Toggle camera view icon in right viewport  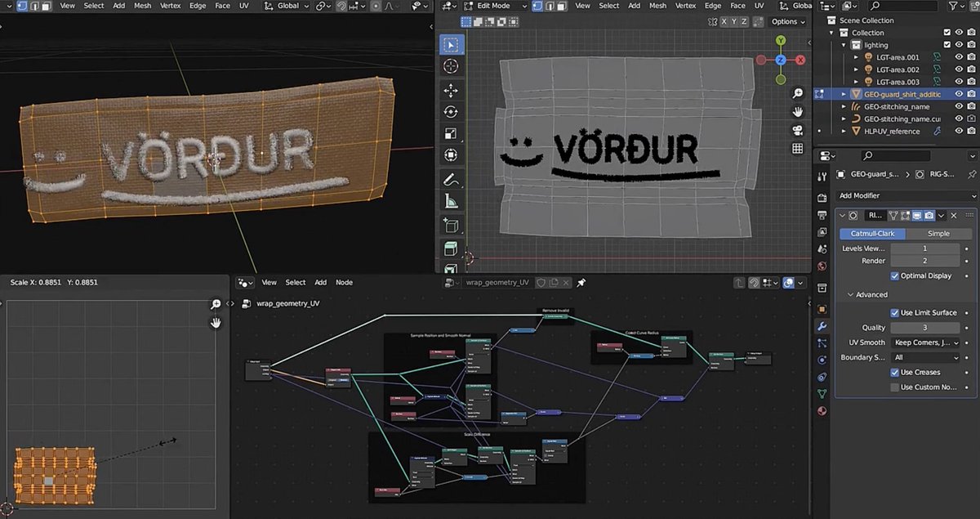click(798, 131)
